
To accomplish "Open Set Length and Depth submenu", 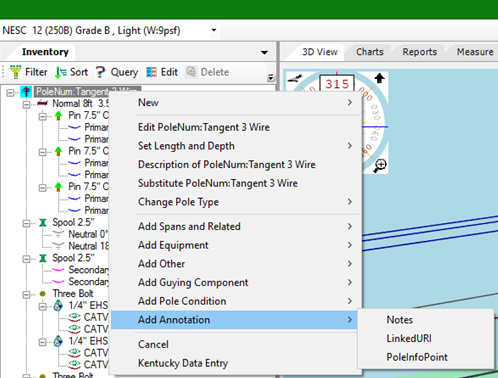I will click(x=235, y=146).
